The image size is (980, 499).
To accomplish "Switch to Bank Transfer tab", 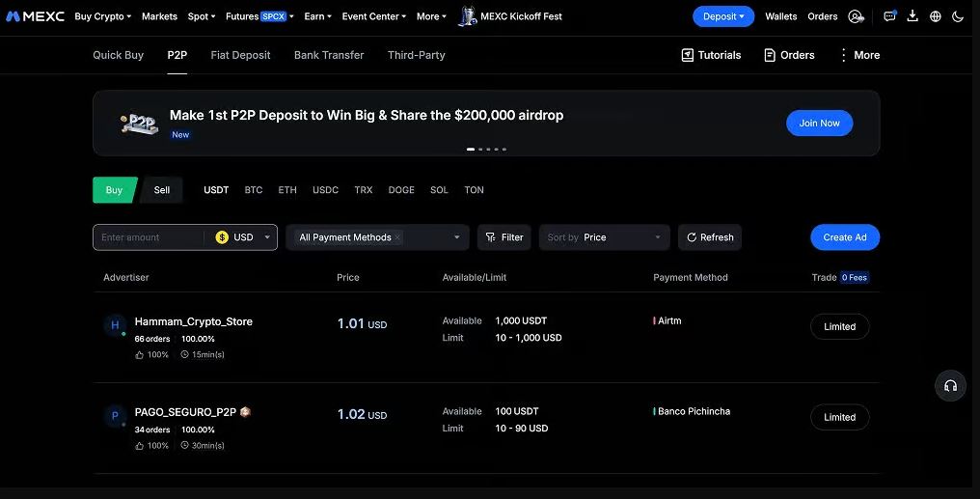I will click(x=329, y=55).
